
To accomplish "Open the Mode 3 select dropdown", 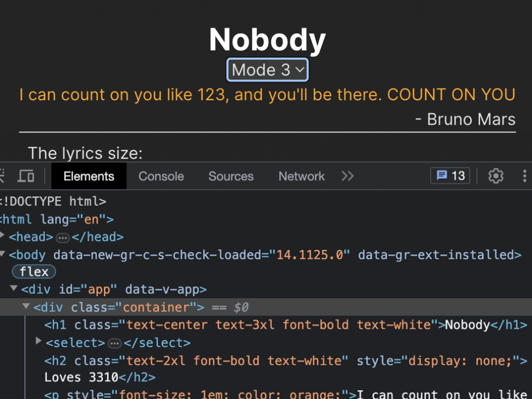I will tap(268, 70).
